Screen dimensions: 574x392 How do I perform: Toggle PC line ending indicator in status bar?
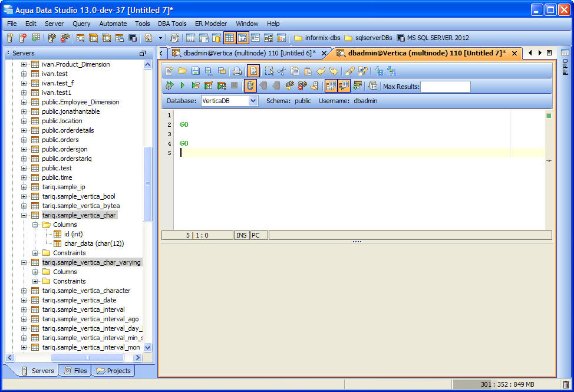259,235
